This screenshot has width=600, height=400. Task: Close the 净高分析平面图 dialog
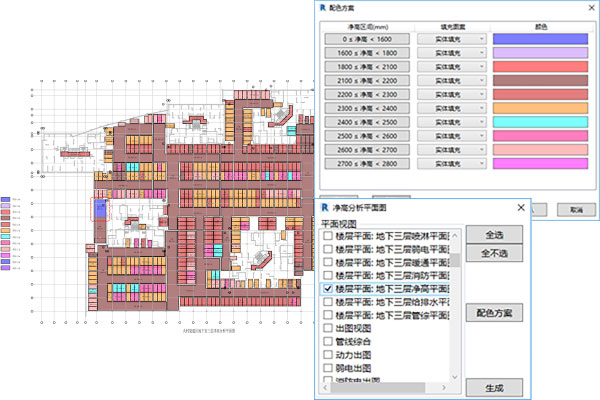coord(519,208)
